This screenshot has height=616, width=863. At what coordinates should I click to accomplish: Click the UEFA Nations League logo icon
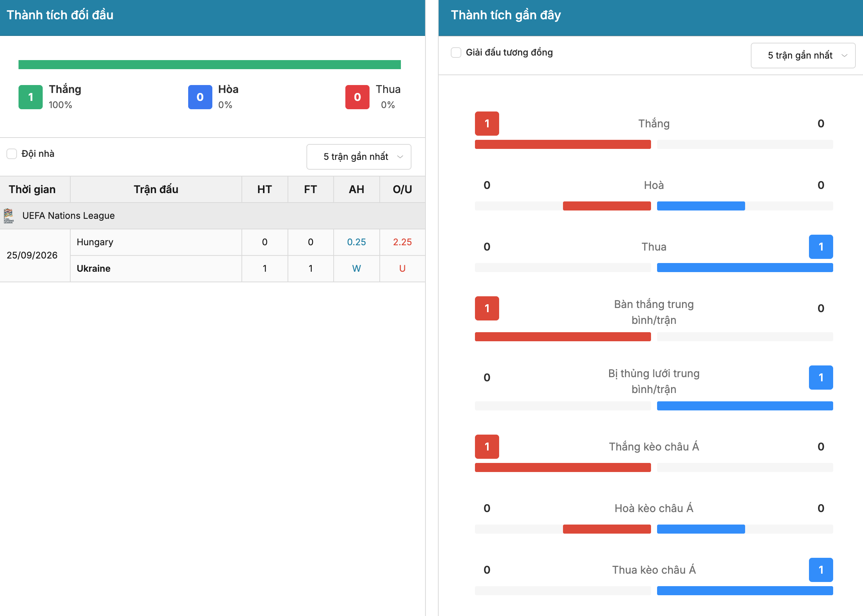[x=9, y=215]
